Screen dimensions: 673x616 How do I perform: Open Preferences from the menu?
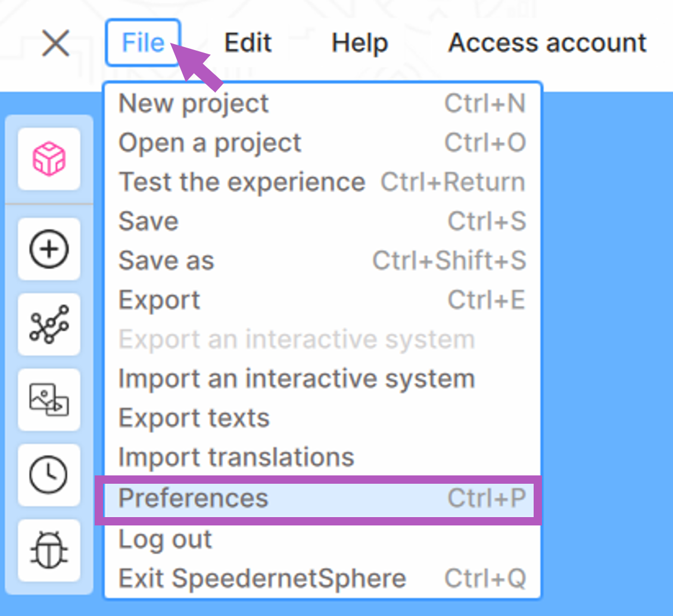[x=193, y=498]
